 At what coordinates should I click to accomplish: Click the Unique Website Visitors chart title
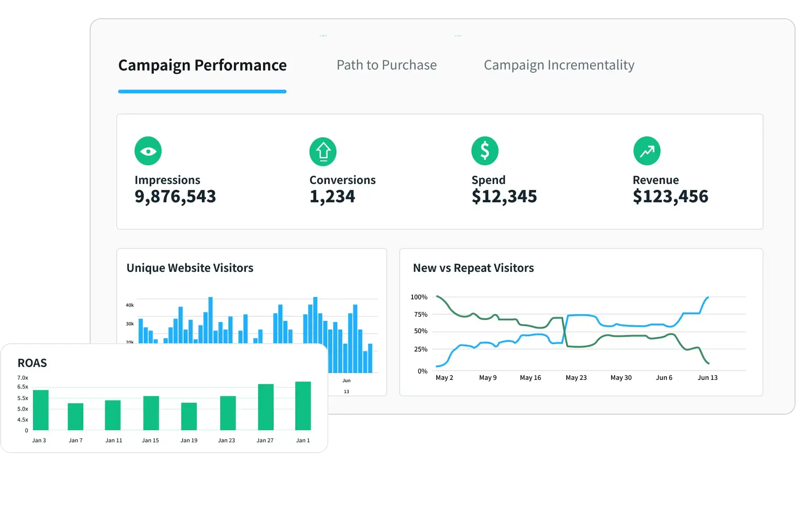click(190, 268)
